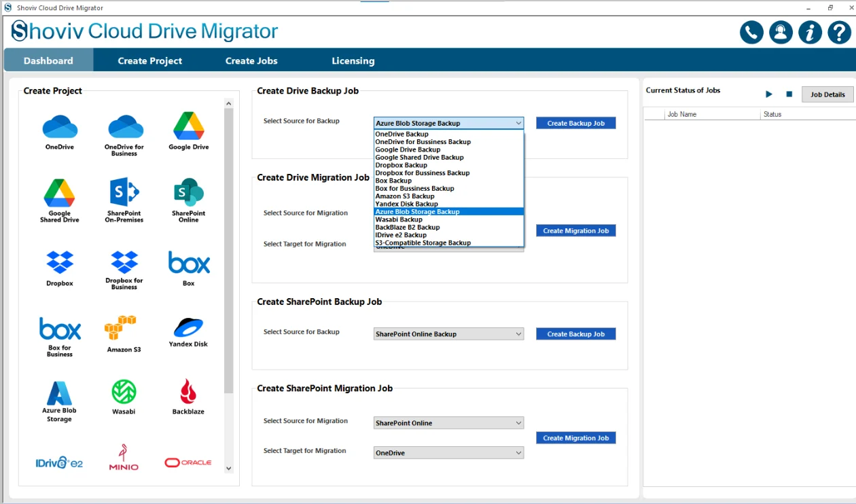This screenshot has height=504, width=856.
Task: Select the SharePoint On-Premises icon
Action: point(124,193)
